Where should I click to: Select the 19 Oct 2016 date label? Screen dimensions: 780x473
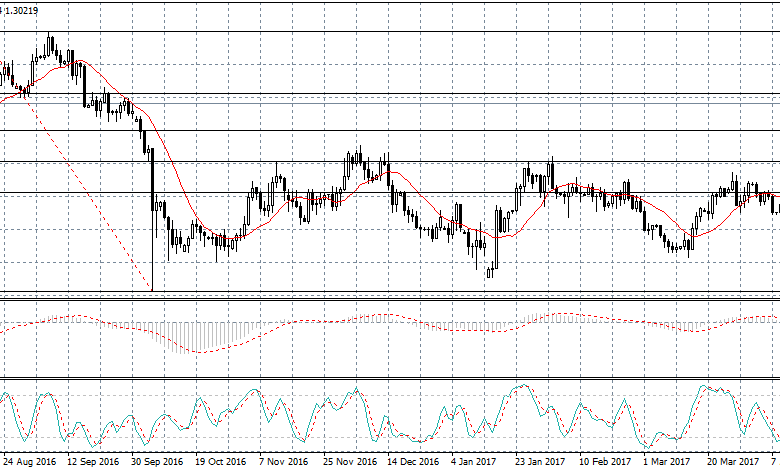coord(221,462)
